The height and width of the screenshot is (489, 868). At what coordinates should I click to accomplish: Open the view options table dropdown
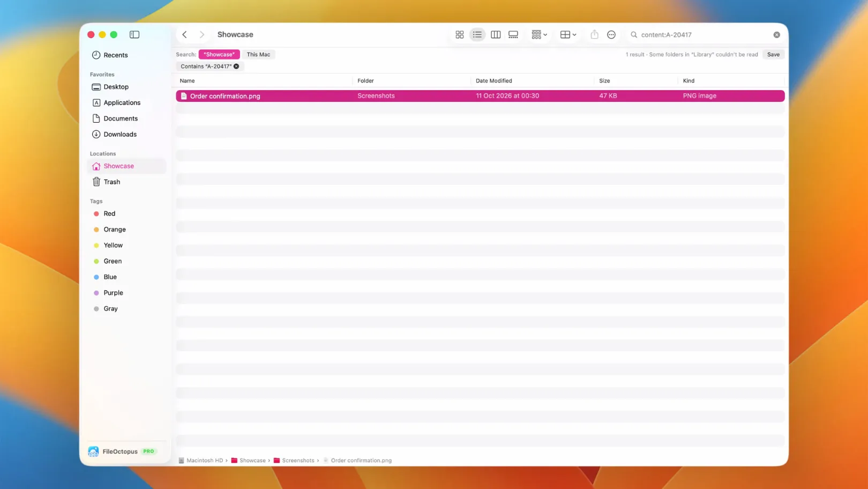click(x=568, y=34)
